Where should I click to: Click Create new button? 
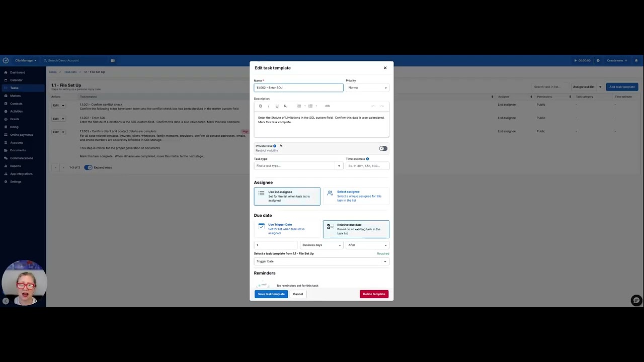point(616,60)
